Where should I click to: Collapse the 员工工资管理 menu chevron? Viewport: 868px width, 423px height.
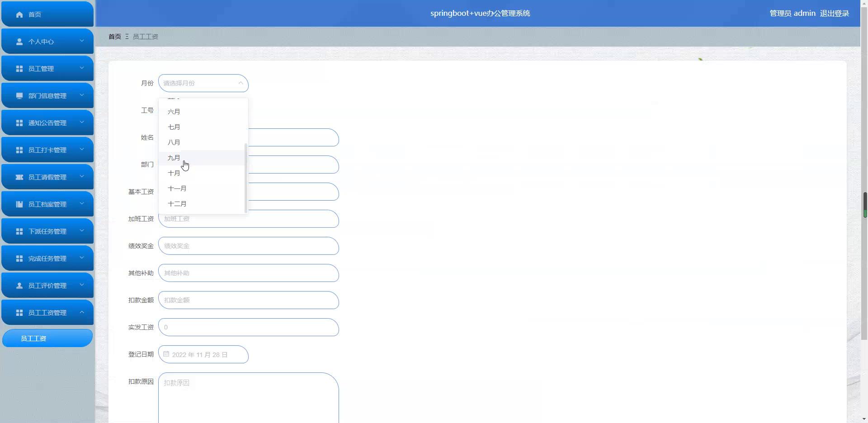[82, 312]
